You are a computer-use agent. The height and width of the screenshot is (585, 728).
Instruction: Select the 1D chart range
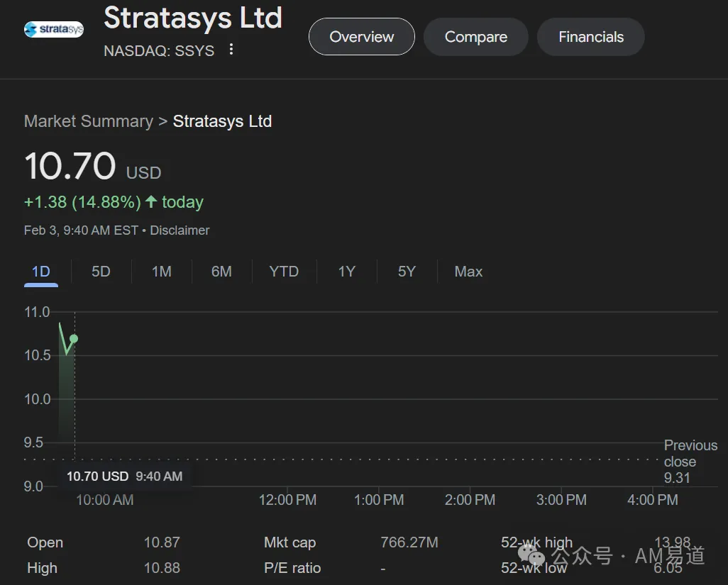click(x=41, y=272)
